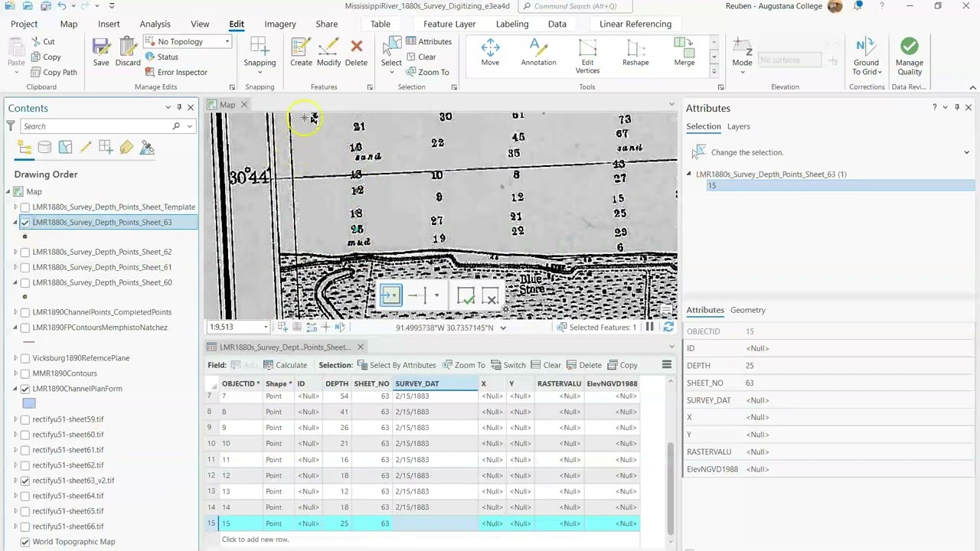Pause drawing with the pause icon
The width and height of the screenshot is (980, 551).
[x=649, y=327]
